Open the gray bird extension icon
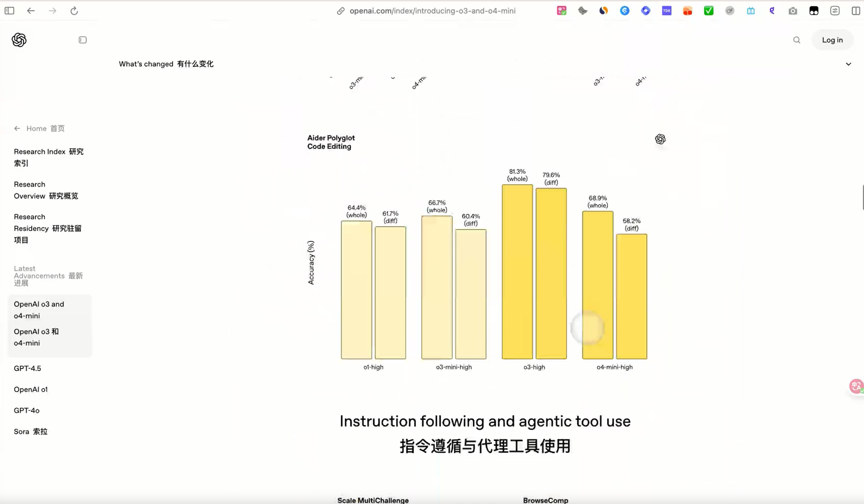 coord(582,11)
